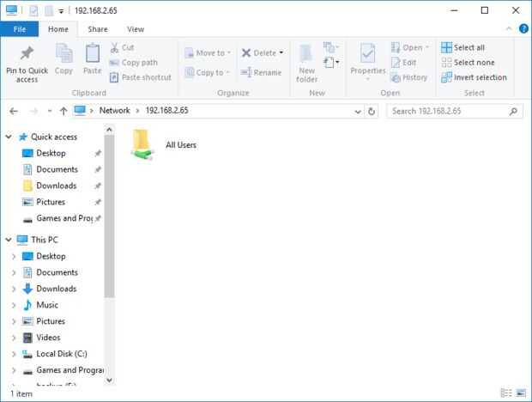Switch to Details view in status bar

506,393
